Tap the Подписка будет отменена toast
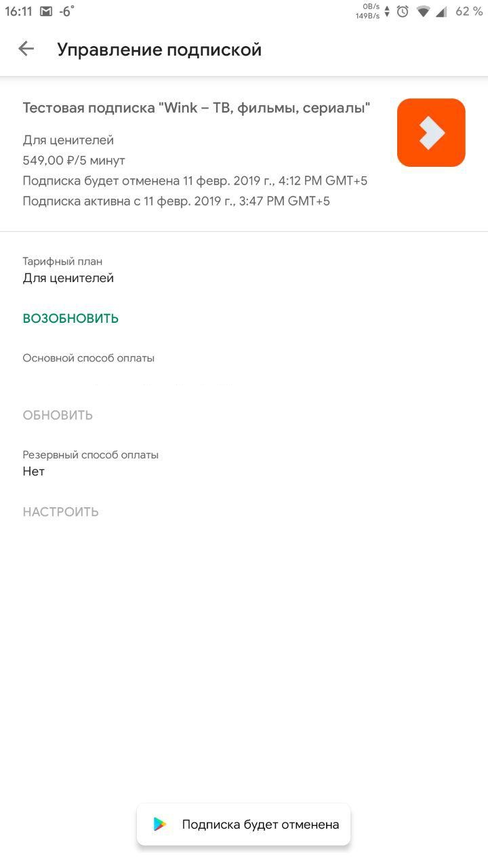Screen dimensions: 488x868 tap(244, 825)
